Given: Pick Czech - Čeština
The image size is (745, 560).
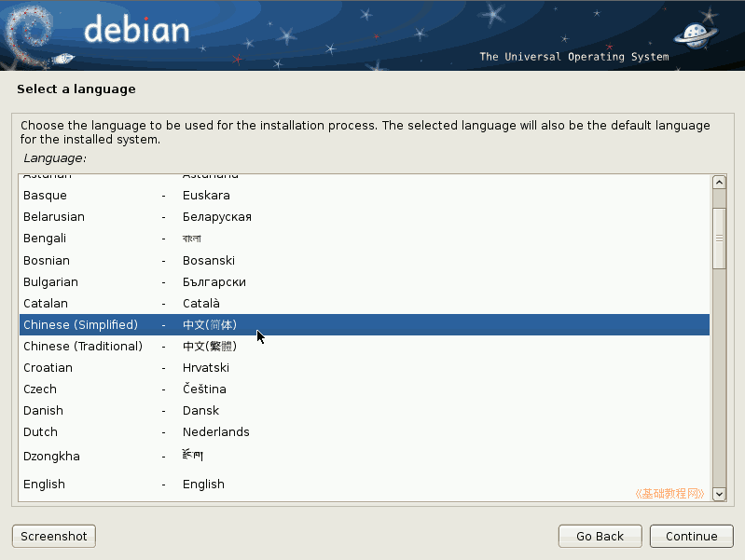Looking at the screenshot, I should coord(365,389).
